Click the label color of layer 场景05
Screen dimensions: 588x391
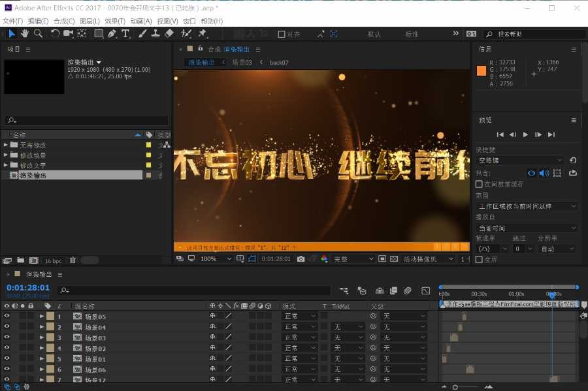tap(50, 316)
